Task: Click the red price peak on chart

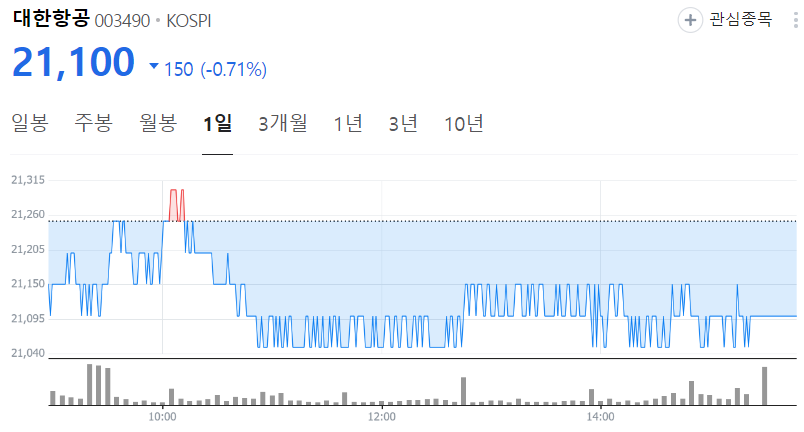Action: click(176, 205)
